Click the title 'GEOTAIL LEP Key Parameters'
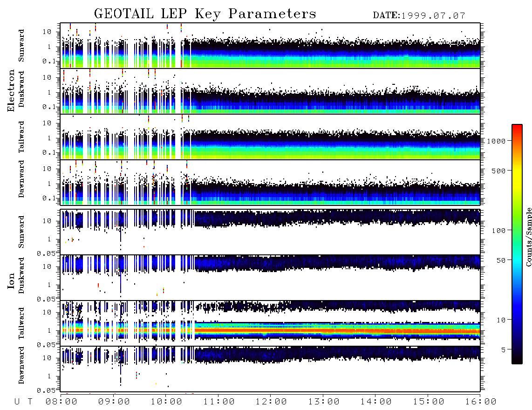Image resolution: width=532 pixels, height=410 pixels. (205, 14)
